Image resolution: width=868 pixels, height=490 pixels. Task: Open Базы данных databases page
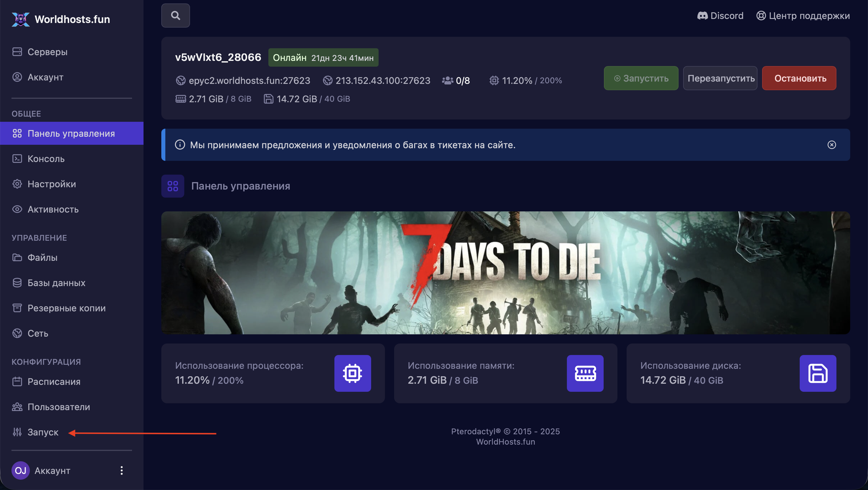coord(56,283)
